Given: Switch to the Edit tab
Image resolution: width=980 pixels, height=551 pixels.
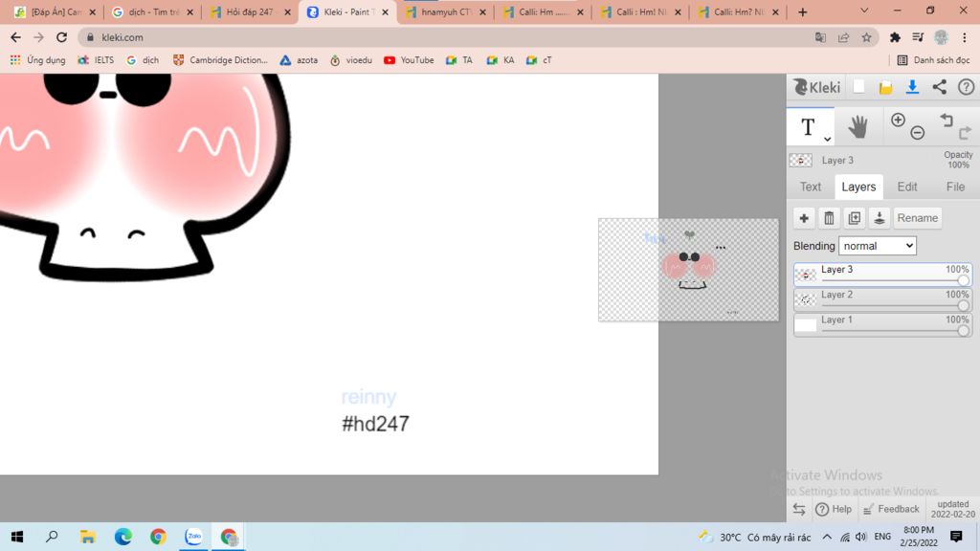Looking at the screenshot, I should point(907,187).
